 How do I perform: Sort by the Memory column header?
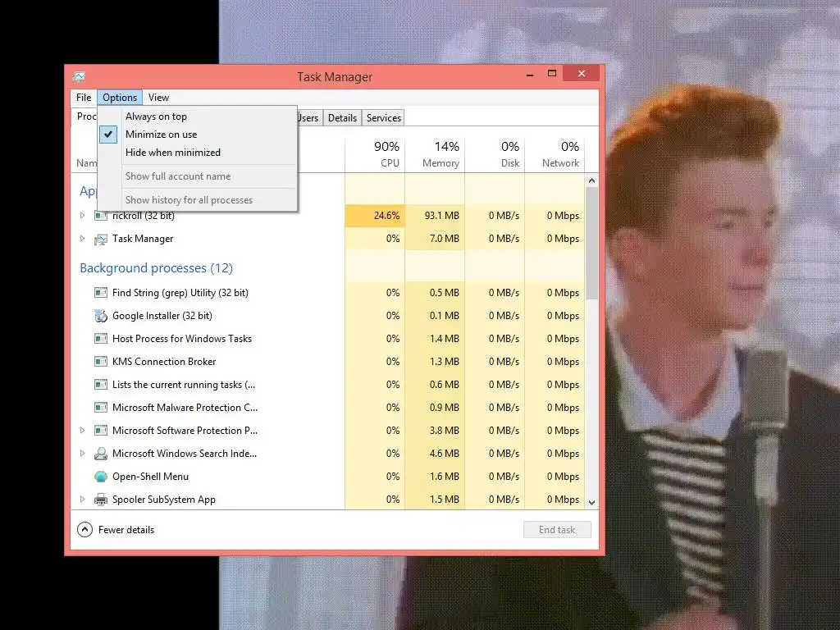(435, 154)
